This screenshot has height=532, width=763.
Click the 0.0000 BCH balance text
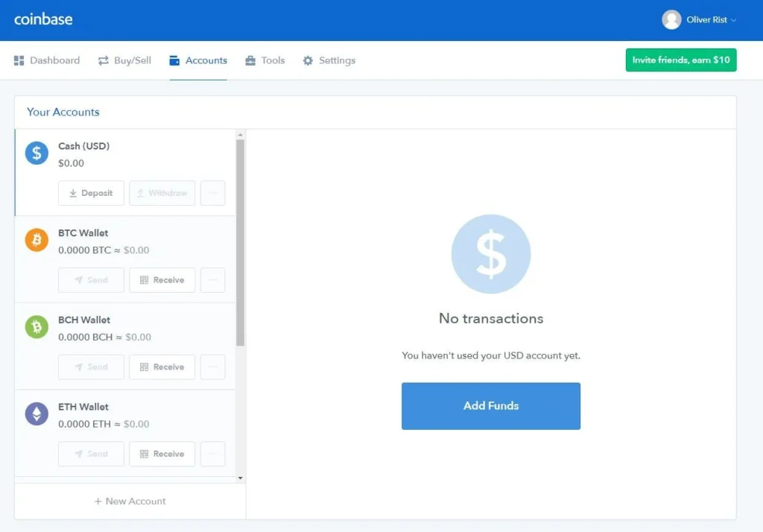[x=85, y=337]
